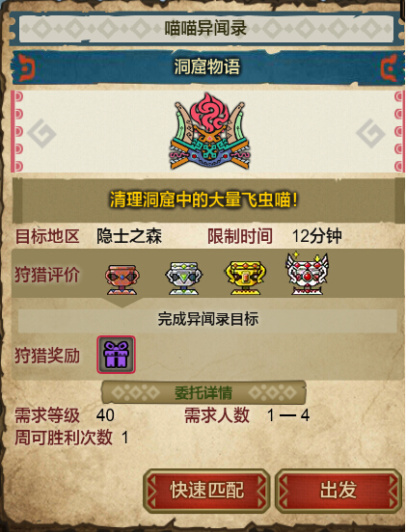Open the 委托详情 details header
406x532 pixels.
point(203,392)
